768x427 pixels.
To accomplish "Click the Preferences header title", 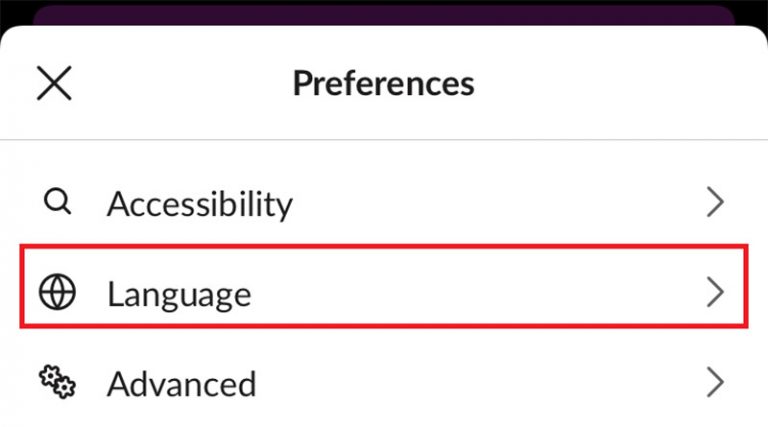I will (x=383, y=83).
